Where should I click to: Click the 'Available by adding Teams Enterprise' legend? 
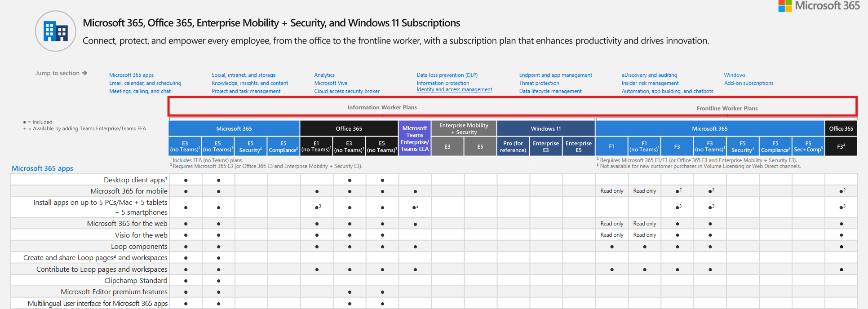click(84, 128)
